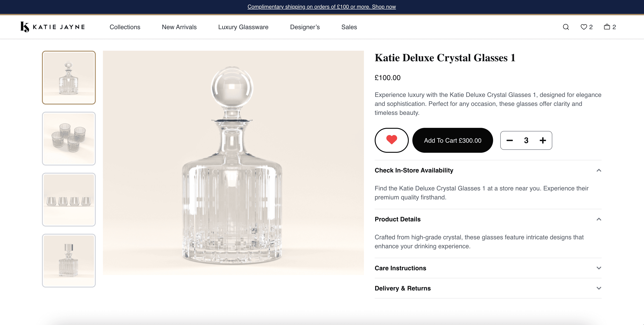This screenshot has height=325, width=644.
Task: Click the Katie Jayne logo
Action: 53,27
